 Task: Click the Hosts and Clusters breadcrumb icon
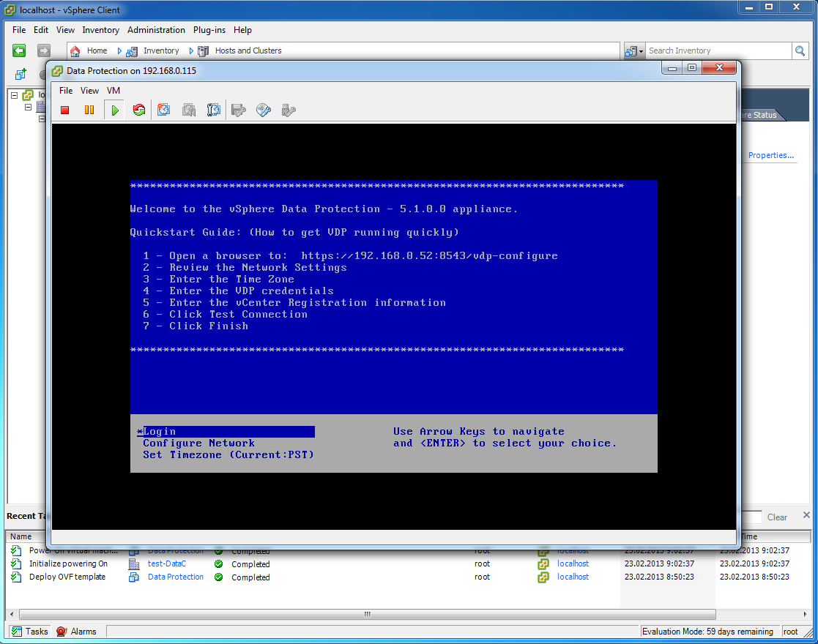[204, 51]
